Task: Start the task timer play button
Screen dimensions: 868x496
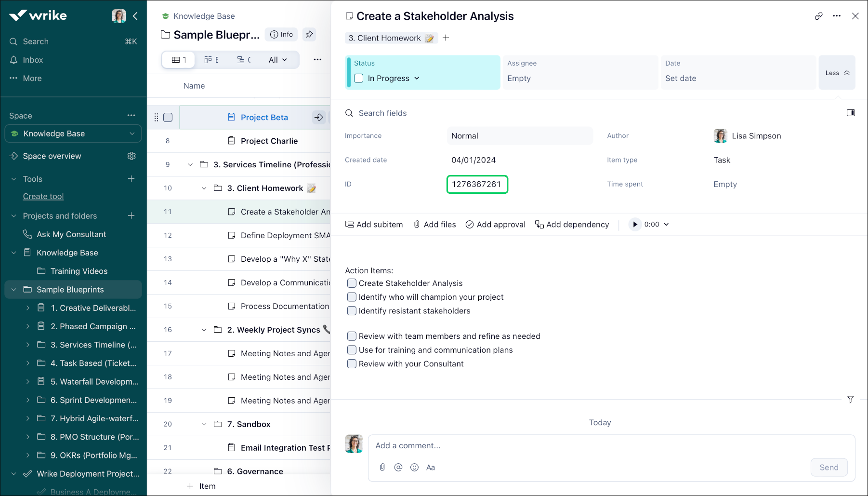Action: click(x=635, y=224)
